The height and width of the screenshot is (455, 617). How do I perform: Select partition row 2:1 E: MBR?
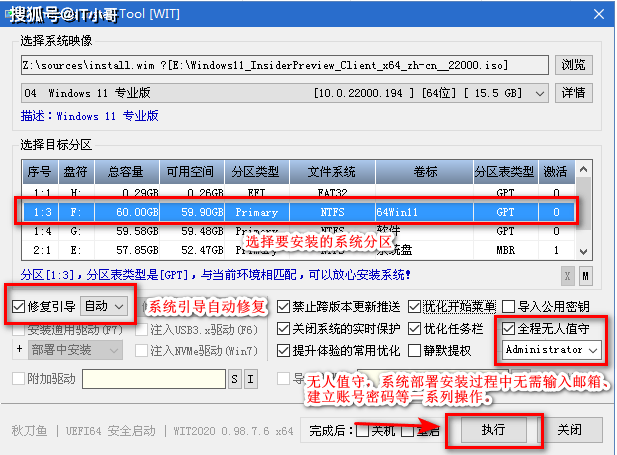pyautogui.click(x=298, y=250)
